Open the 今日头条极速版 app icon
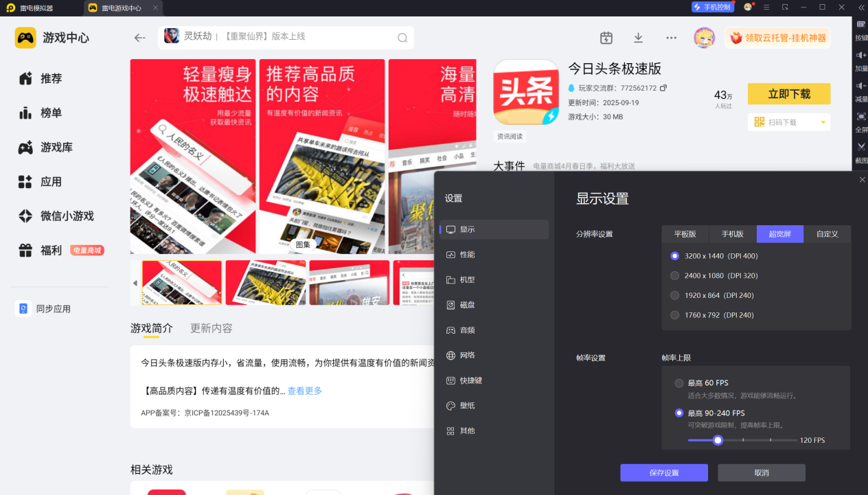This screenshot has height=495, width=868. point(526,92)
